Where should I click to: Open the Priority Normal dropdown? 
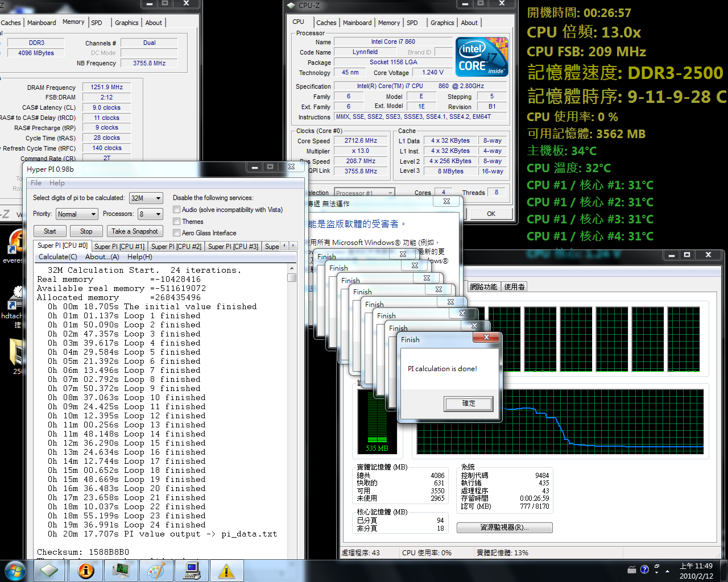(x=77, y=214)
